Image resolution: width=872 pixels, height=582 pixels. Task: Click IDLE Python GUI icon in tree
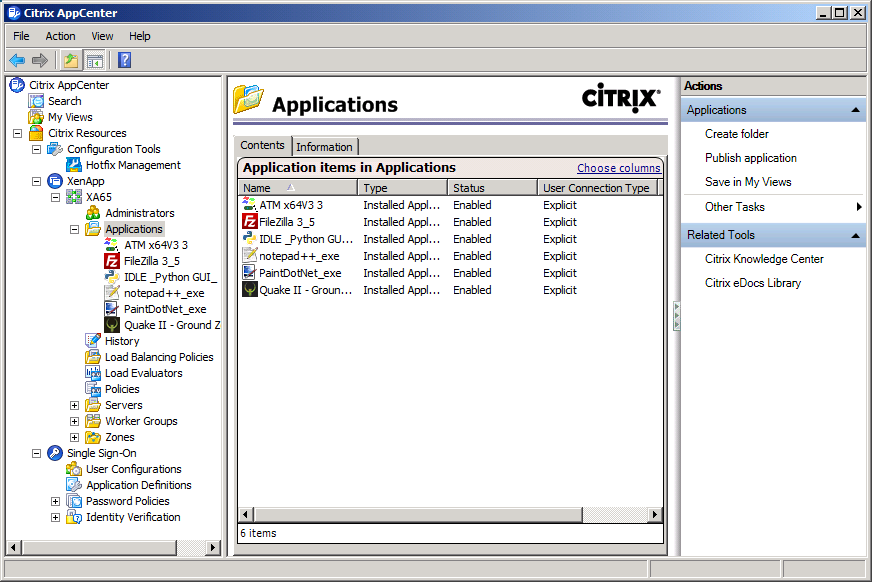(x=112, y=277)
